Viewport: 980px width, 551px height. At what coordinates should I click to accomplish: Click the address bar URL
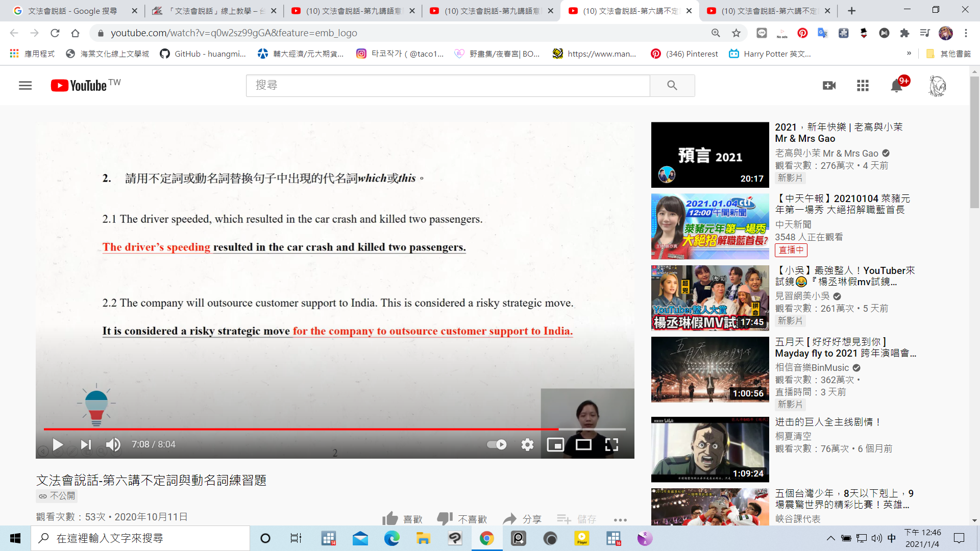tap(234, 33)
